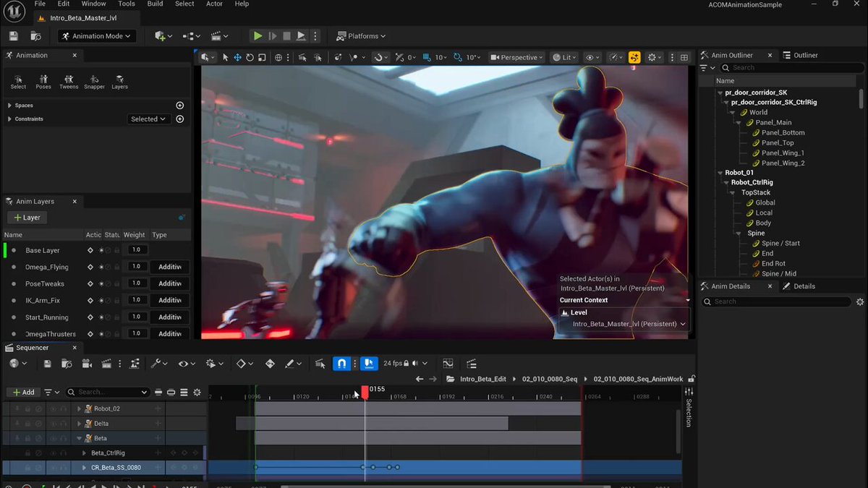
Task: Click the Sequencer Add track button
Action: (23, 393)
